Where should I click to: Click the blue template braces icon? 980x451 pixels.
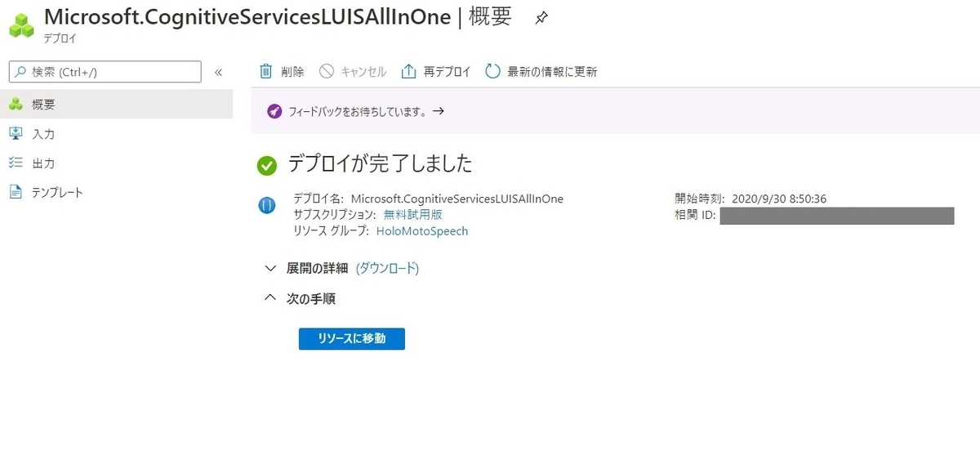coord(267,207)
